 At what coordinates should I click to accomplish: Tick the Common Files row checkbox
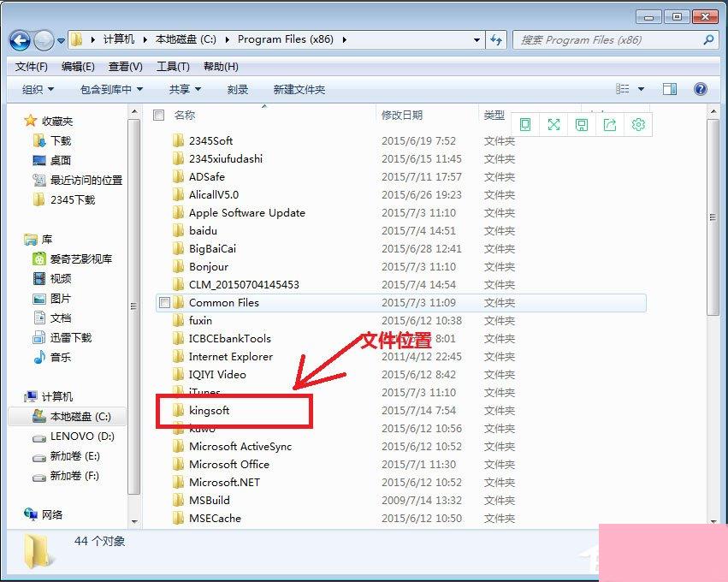click(x=164, y=303)
